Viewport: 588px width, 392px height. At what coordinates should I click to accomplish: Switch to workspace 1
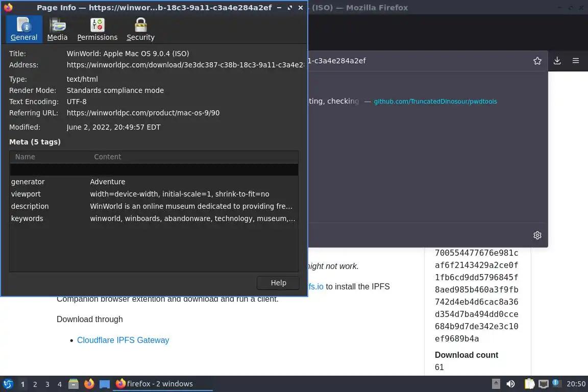click(22, 384)
